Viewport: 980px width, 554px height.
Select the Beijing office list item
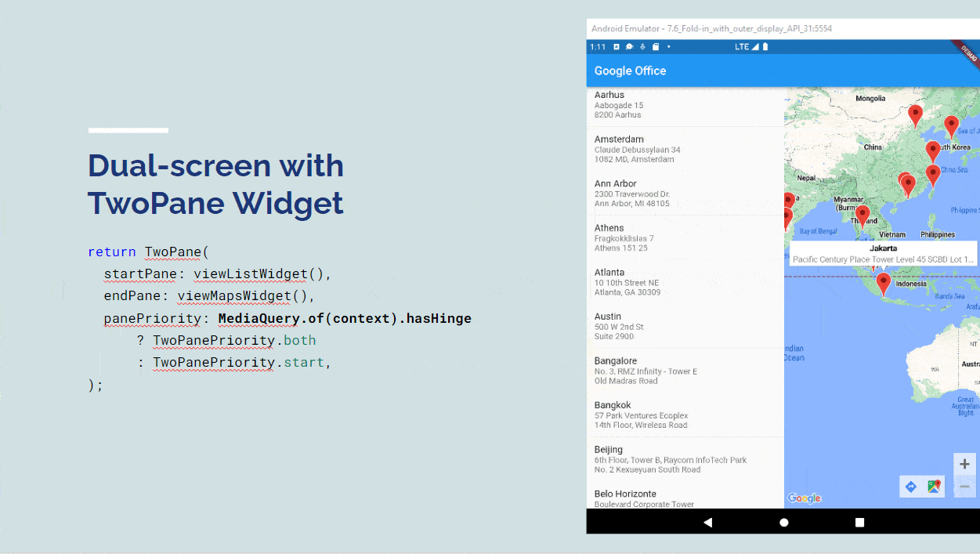[685, 459]
